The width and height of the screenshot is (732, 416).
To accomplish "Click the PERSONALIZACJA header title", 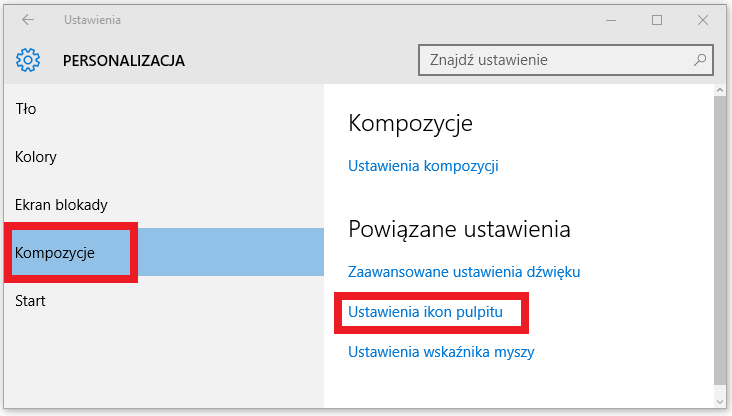I will pos(124,61).
